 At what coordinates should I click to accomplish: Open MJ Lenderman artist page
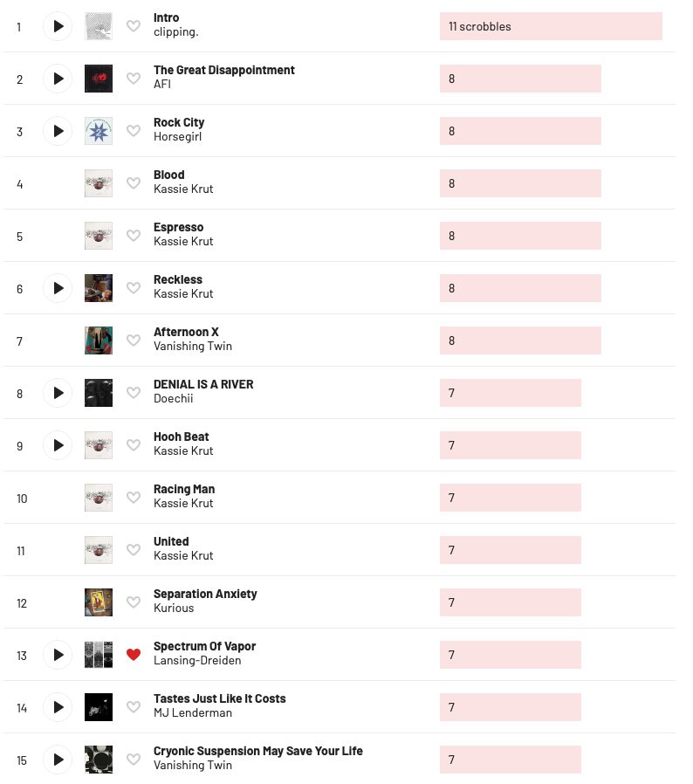pos(193,712)
